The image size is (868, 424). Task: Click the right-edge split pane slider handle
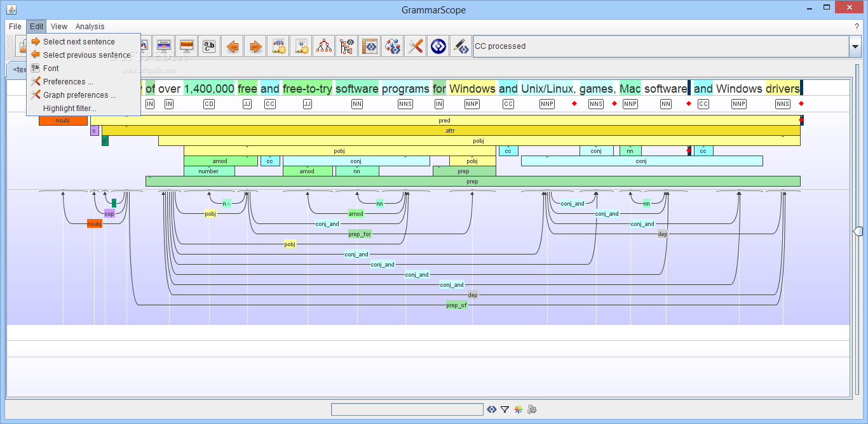[x=857, y=231]
